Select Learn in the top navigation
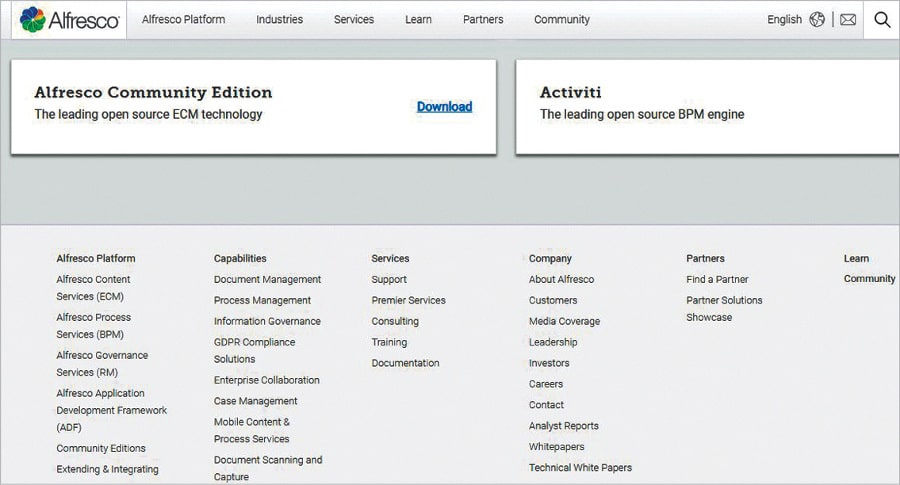Screen dimensions: 900x485 click(418, 19)
